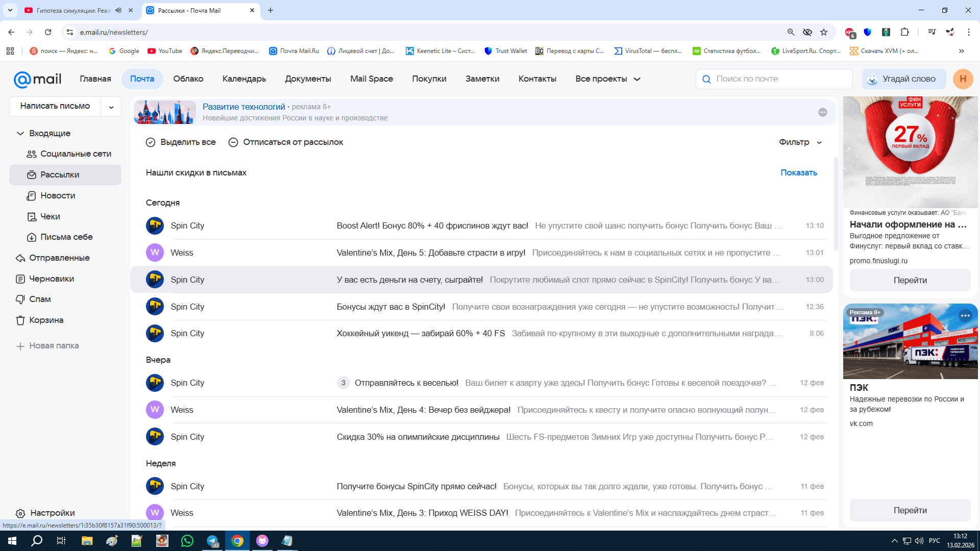Viewport: 980px width, 551px height.
Task: Click the Показать discounts link
Action: [798, 173]
